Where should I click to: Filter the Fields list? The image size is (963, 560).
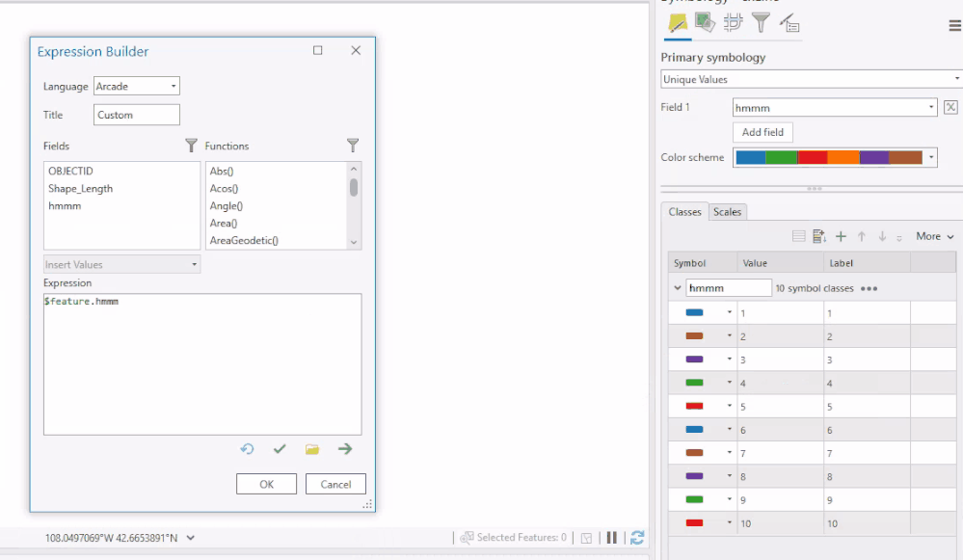192,146
